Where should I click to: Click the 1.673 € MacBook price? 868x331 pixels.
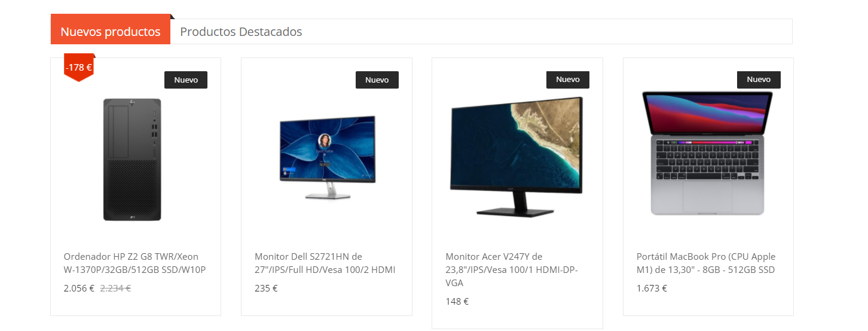pyautogui.click(x=652, y=288)
